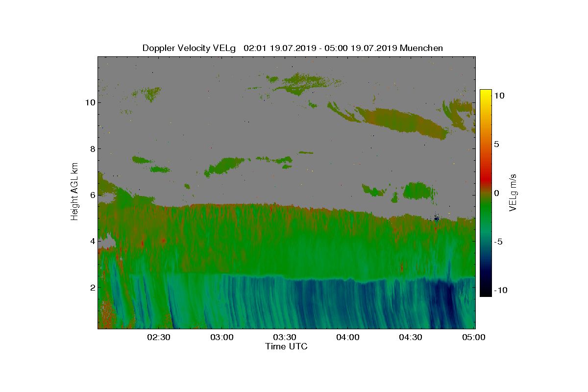Image resolution: width=588 pixels, height=392 pixels.
Task: Click the 04:30 time axis label
Action: click(412, 337)
